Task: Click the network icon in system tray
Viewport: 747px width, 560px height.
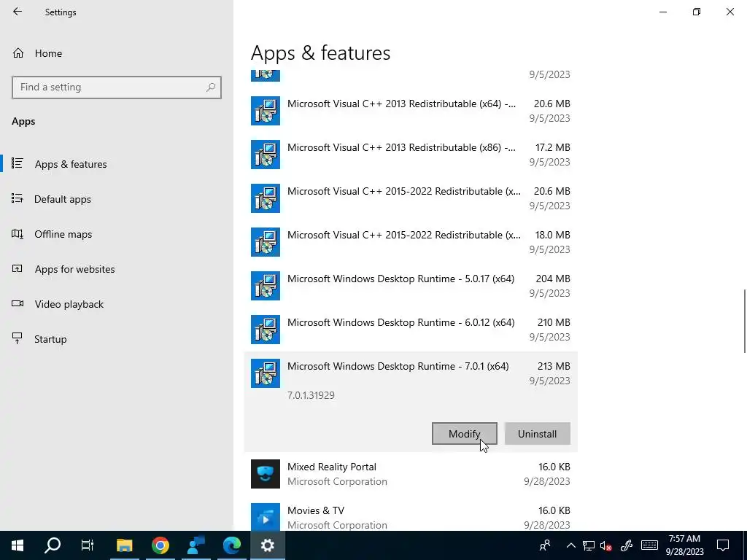Action: pyautogui.click(x=589, y=545)
